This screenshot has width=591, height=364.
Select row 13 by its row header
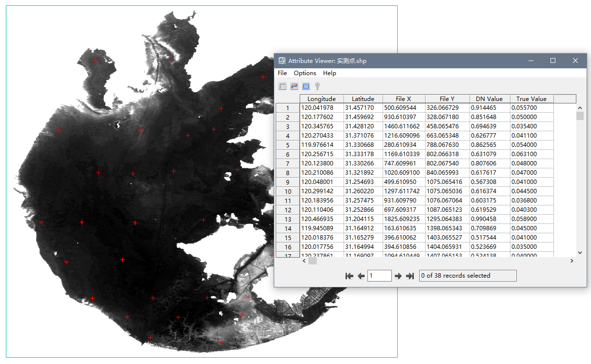coord(287,219)
